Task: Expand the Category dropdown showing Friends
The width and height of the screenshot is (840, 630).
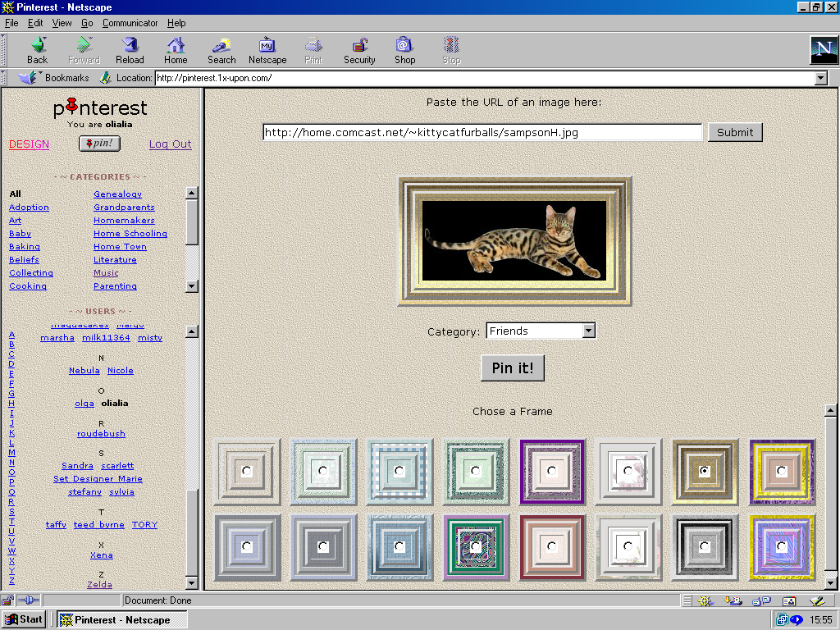Action: point(588,331)
